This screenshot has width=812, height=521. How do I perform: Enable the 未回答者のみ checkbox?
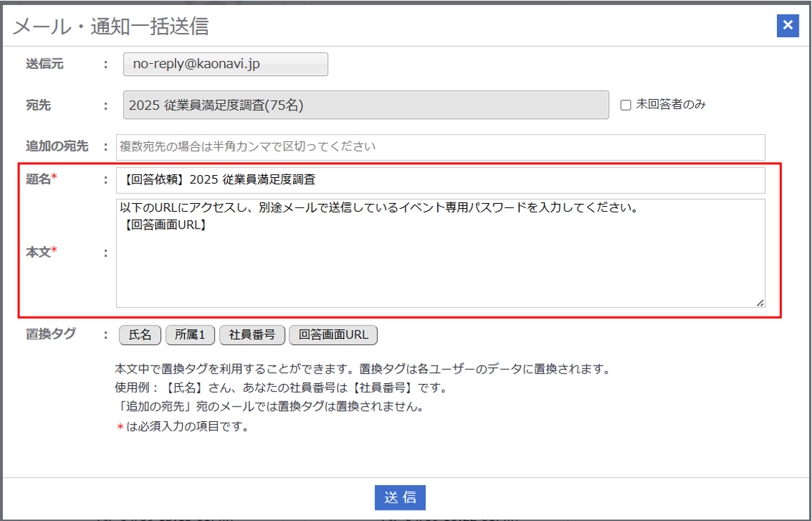pos(625,105)
